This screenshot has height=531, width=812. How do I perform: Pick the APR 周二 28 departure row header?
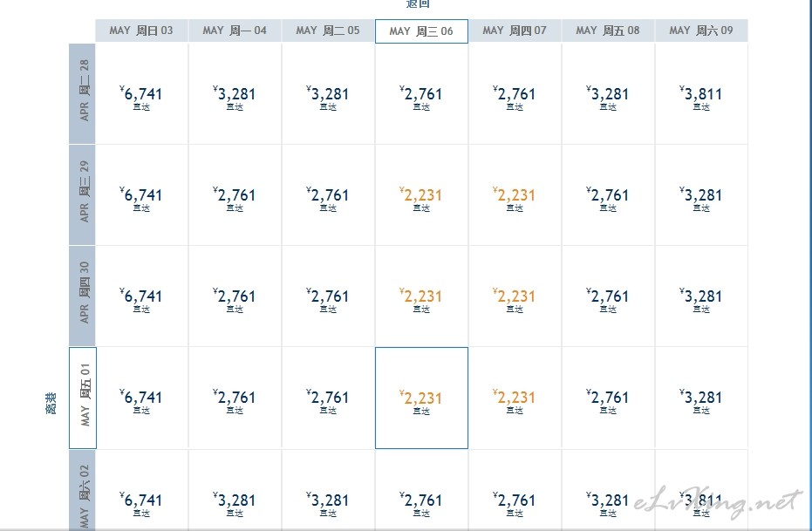click(x=82, y=93)
